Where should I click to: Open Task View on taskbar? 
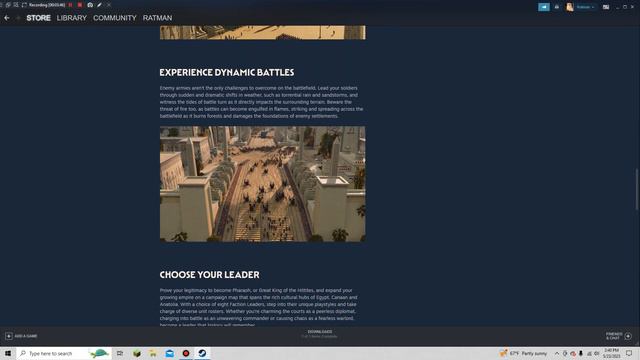pos(120,353)
